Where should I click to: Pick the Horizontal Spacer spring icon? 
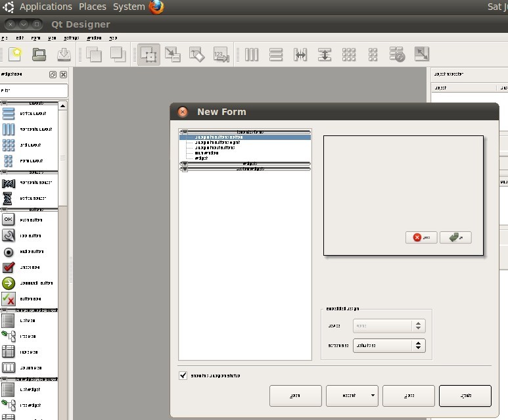click(x=9, y=183)
